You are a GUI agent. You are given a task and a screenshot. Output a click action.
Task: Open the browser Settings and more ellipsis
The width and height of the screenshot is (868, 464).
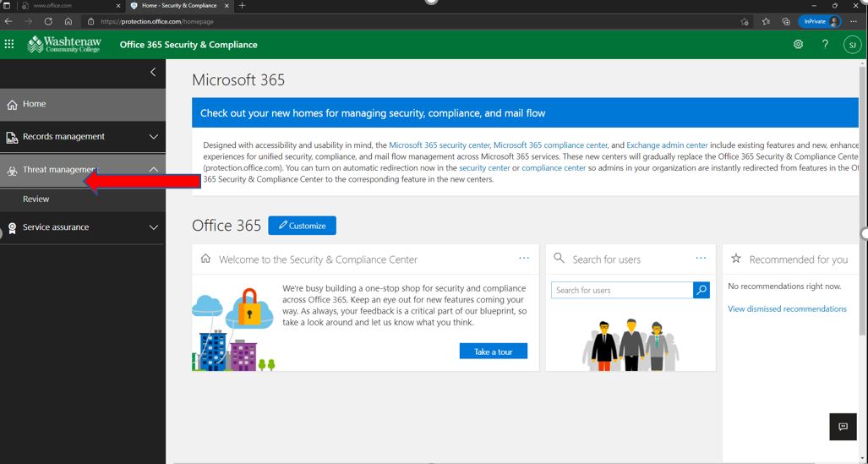pos(854,22)
